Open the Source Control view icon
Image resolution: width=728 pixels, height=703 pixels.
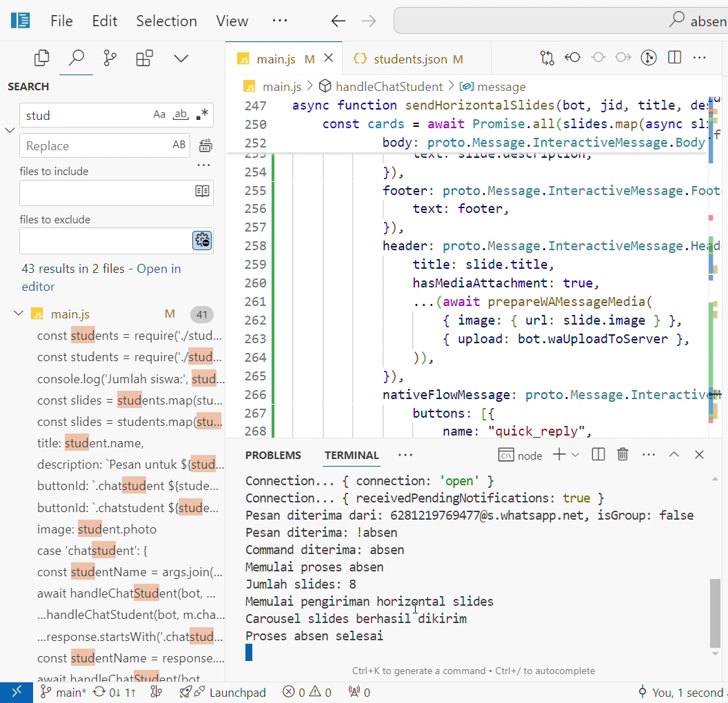click(x=110, y=59)
